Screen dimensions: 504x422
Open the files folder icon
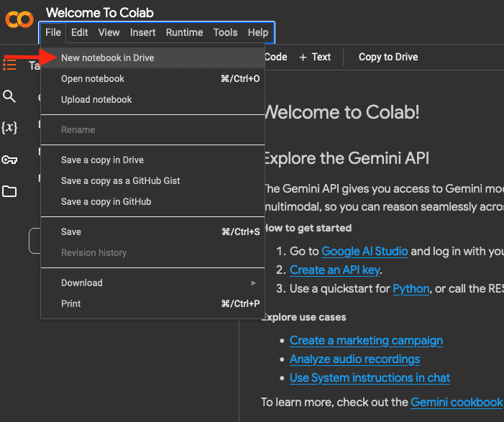tap(9, 191)
